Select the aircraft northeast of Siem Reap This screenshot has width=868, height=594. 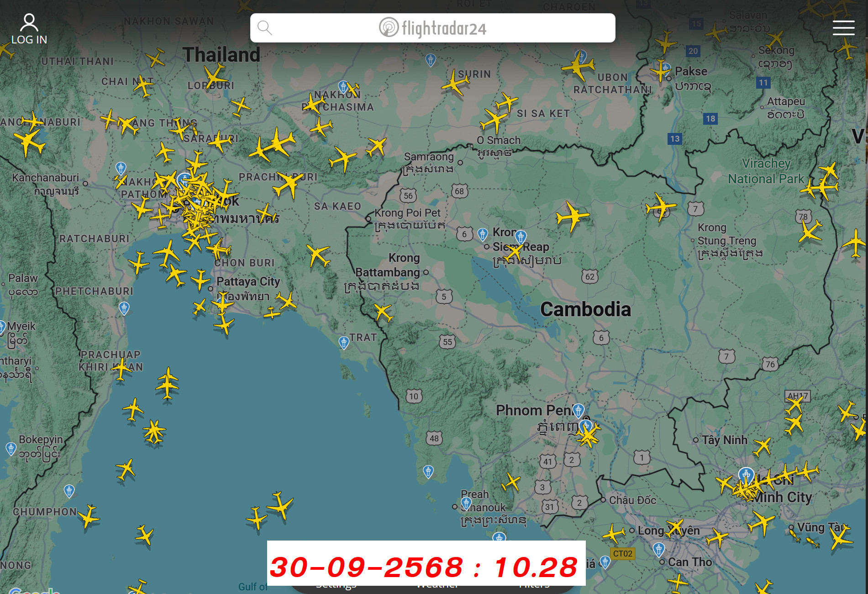click(x=572, y=216)
